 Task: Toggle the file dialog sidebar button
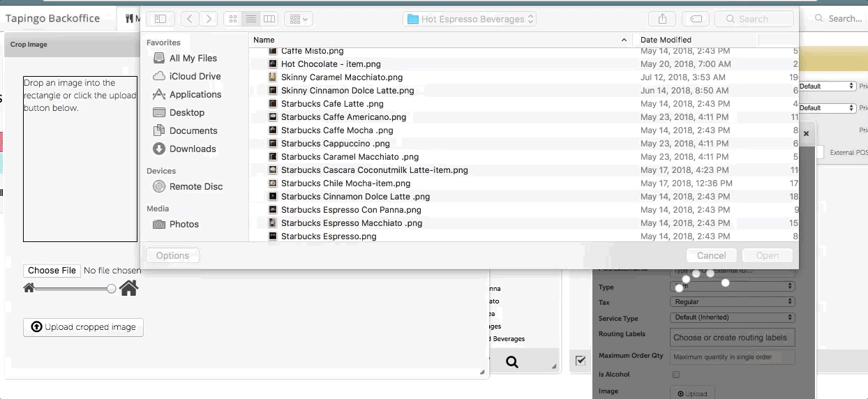click(x=160, y=19)
